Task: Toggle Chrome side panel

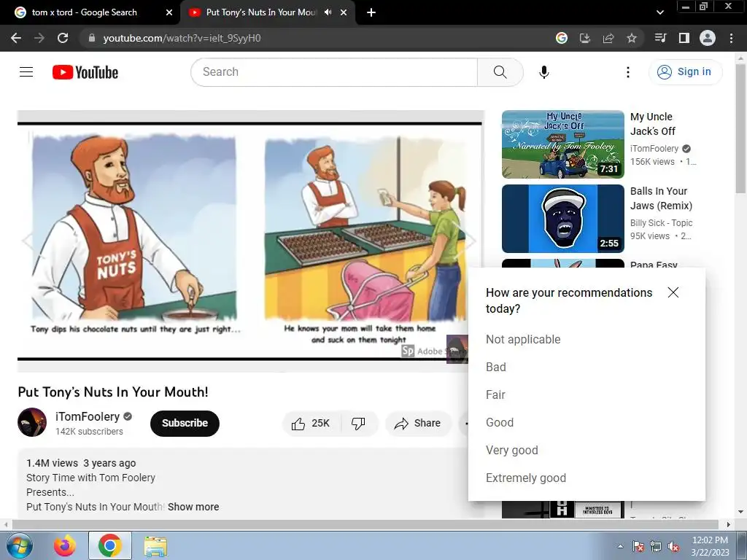Action: point(684,38)
